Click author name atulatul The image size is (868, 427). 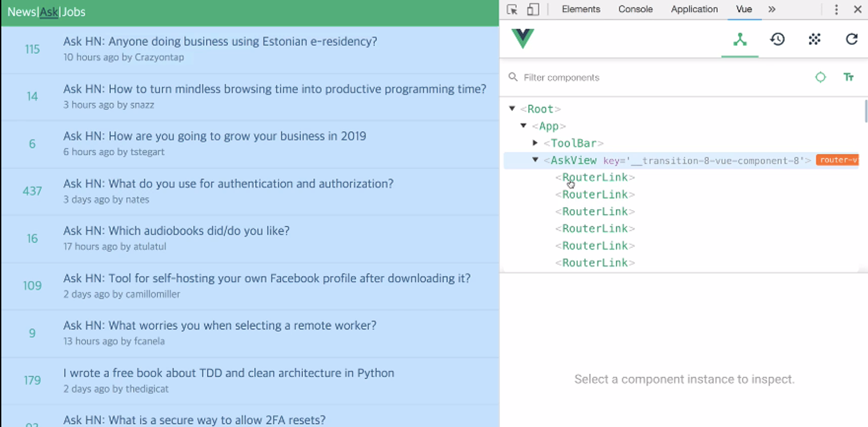pos(150,247)
